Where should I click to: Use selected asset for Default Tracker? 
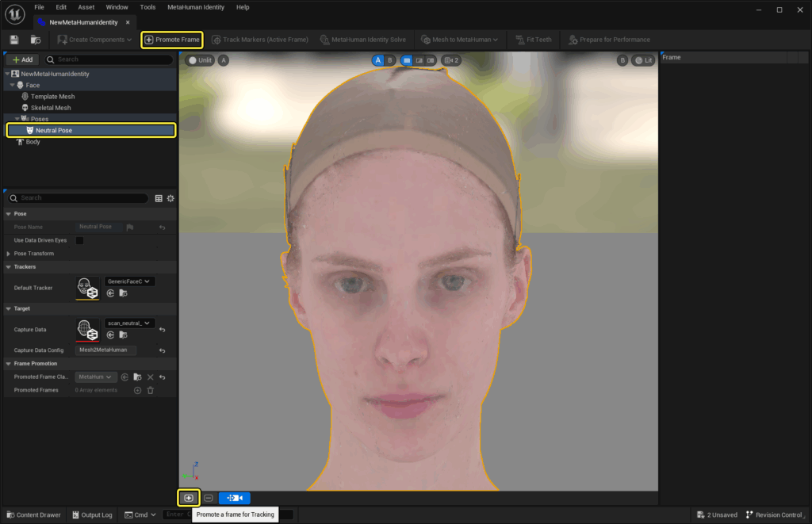click(x=111, y=293)
